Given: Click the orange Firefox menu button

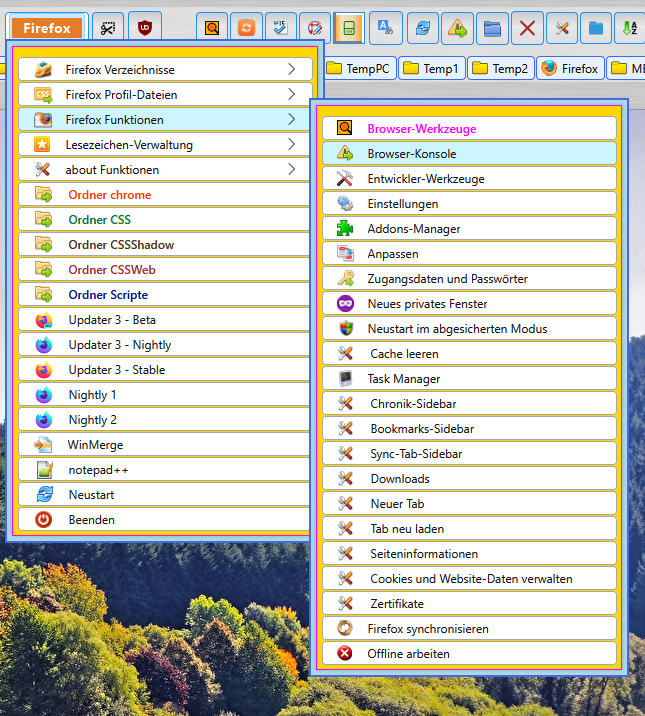Looking at the screenshot, I should pos(47,28).
